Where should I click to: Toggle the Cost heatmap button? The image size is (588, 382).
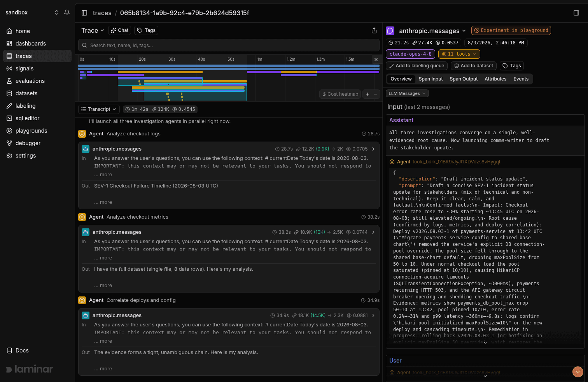tap(340, 94)
